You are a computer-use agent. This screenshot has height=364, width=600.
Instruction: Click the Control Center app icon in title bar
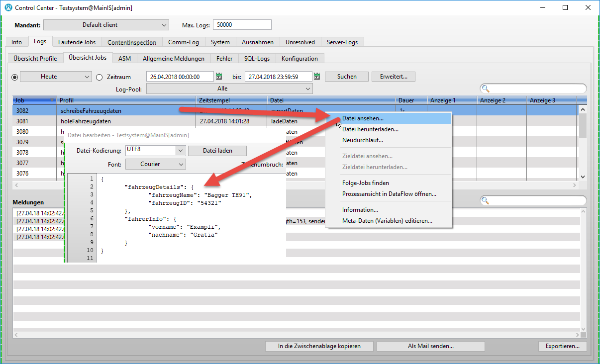8,8
